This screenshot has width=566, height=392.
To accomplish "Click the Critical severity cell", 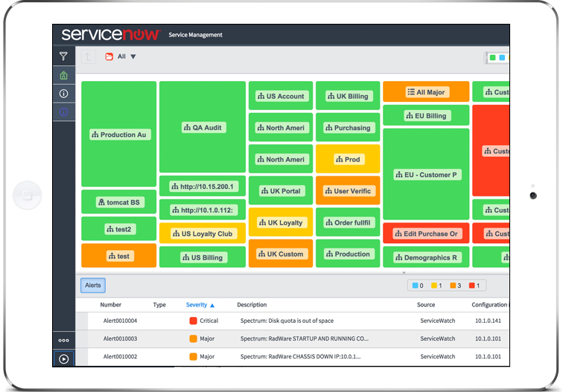I will pos(203,321).
